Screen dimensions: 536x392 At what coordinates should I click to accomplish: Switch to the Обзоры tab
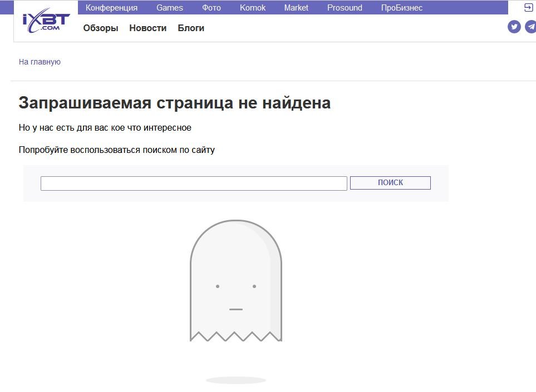click(101, 28)
